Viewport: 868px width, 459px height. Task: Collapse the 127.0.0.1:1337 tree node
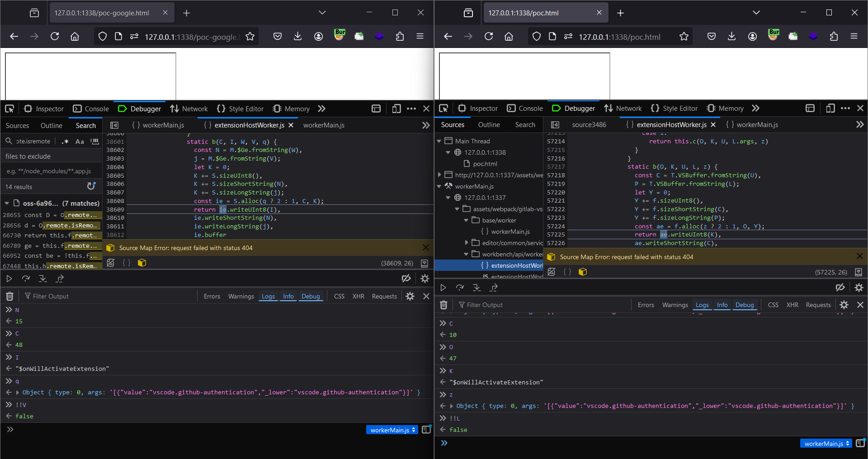[x=448, y=198]
